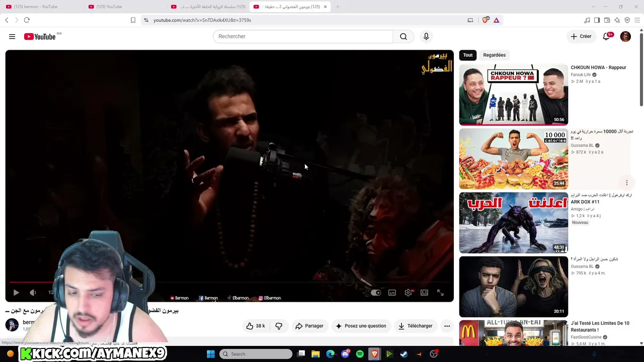Open the Brave VPN shield icon
The height and width of the screenshot is (362, 644).
pyautogui.click(x=627, y=20)
